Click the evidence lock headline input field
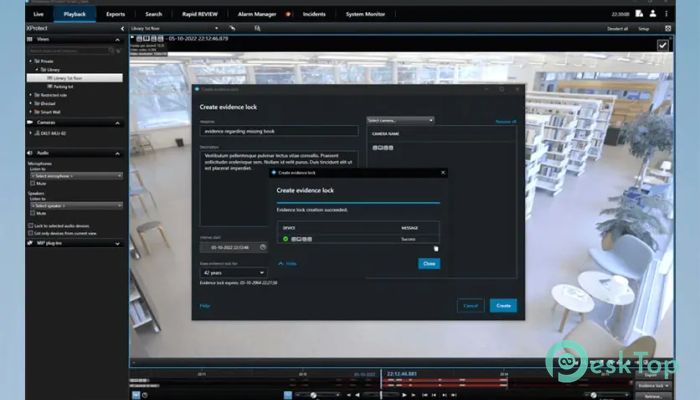The height and width of the screenshot is (400, 700). pyautogui.click(x=279, y=131)
